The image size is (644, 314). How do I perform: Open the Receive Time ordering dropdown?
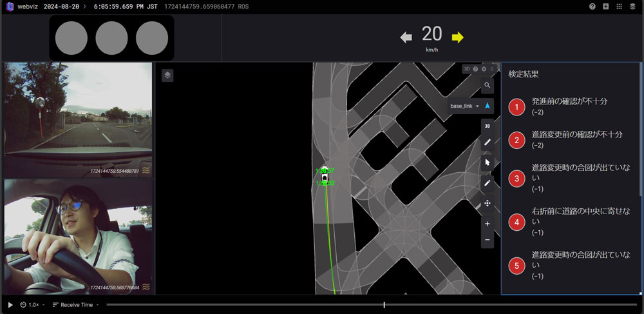click(76, 305)
